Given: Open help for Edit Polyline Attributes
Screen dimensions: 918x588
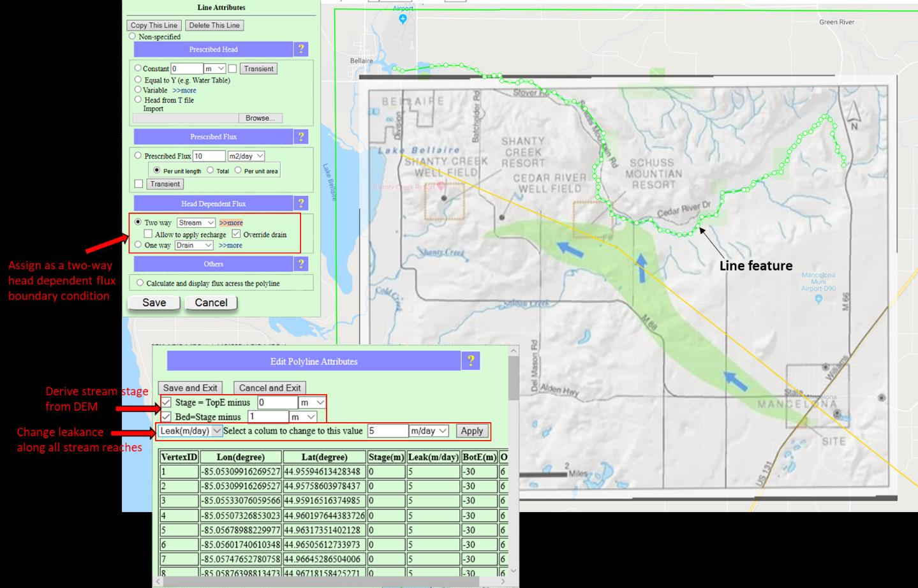Looking at the screenshot, I should pos(471,361).
